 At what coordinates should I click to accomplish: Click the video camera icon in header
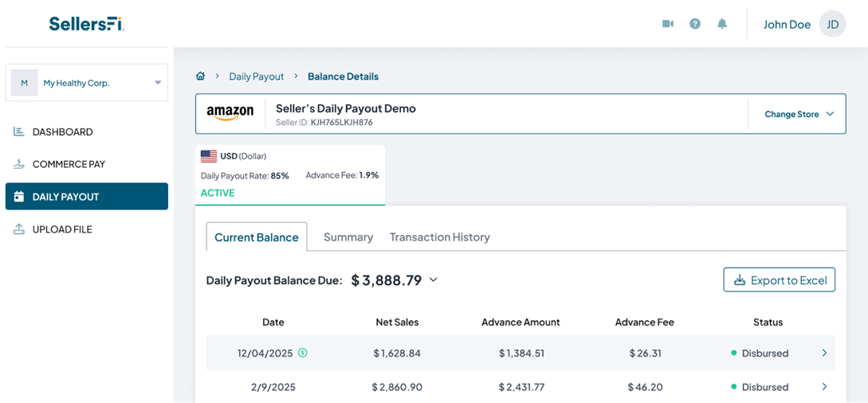point(668,24)
